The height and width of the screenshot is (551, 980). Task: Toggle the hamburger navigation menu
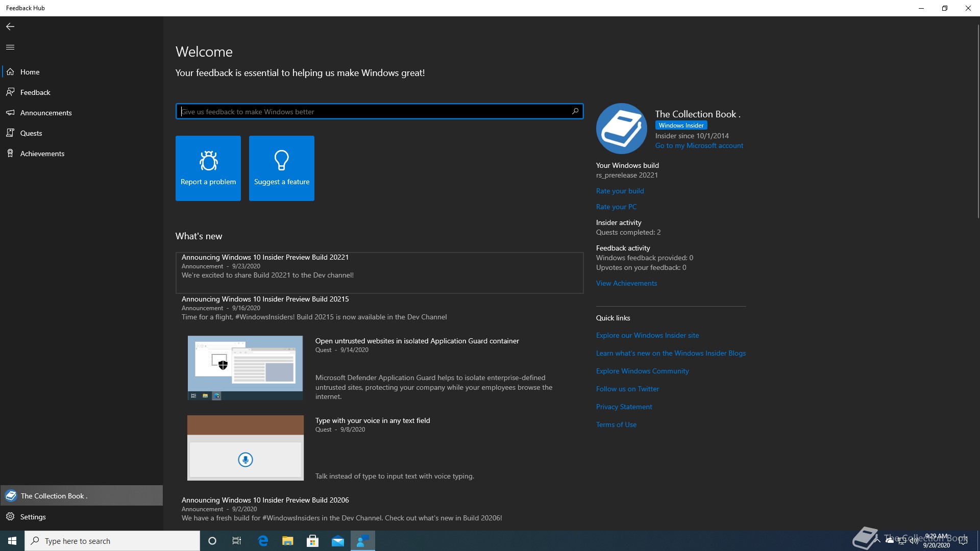pyautogui.click(x=10, y=47)
